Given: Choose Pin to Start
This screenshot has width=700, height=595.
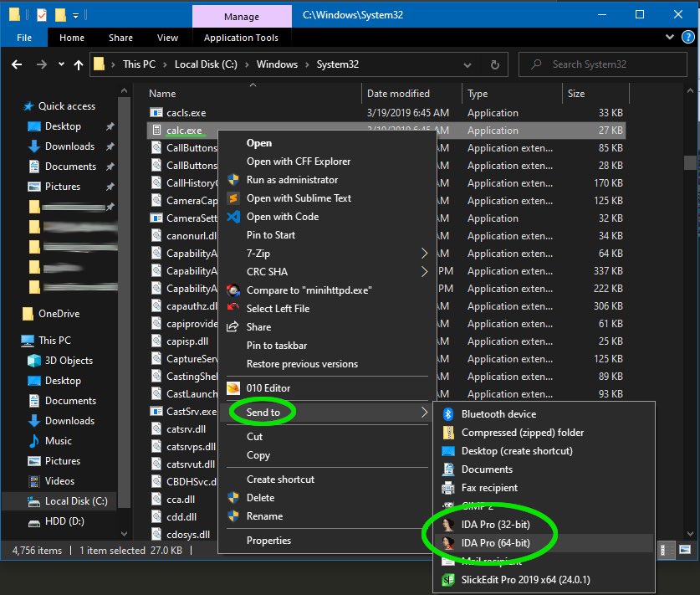Looking at the screenshot, I should 271,235.
